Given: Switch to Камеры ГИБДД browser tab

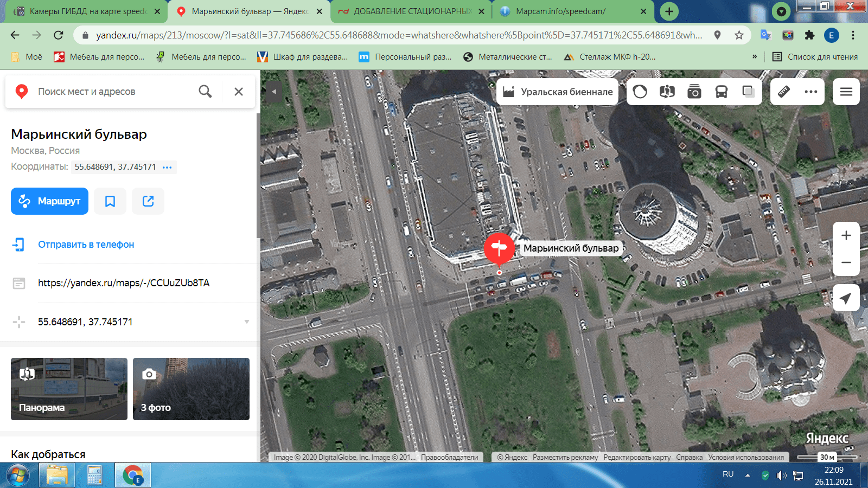Looking at the screenshot, I should 88,11.
